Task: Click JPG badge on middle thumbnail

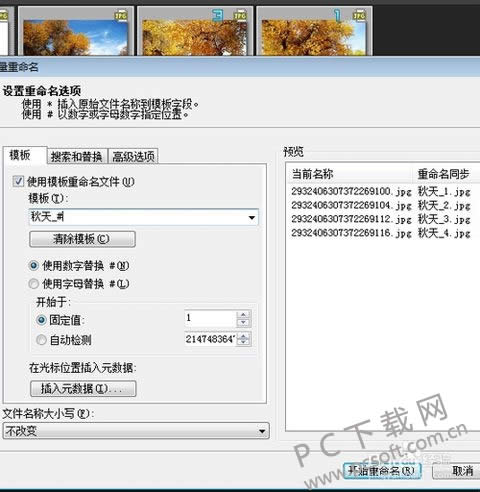Action: coord(240,15)
